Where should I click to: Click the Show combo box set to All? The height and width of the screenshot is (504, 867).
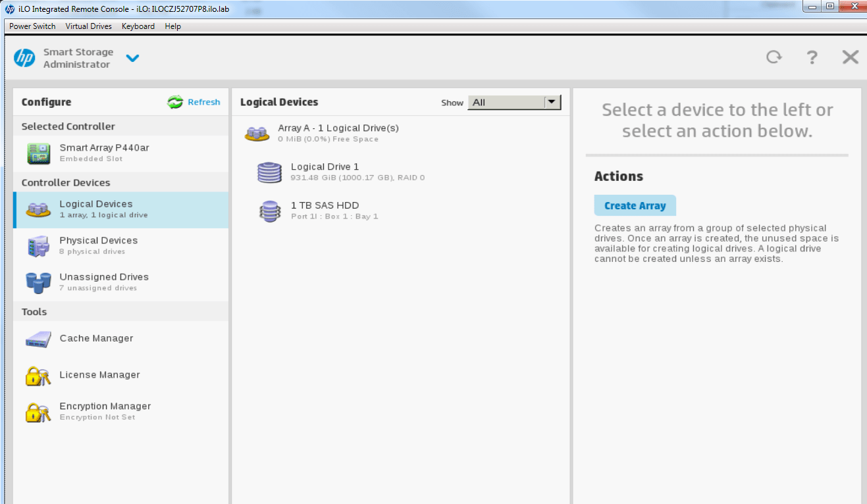(506, 102)
